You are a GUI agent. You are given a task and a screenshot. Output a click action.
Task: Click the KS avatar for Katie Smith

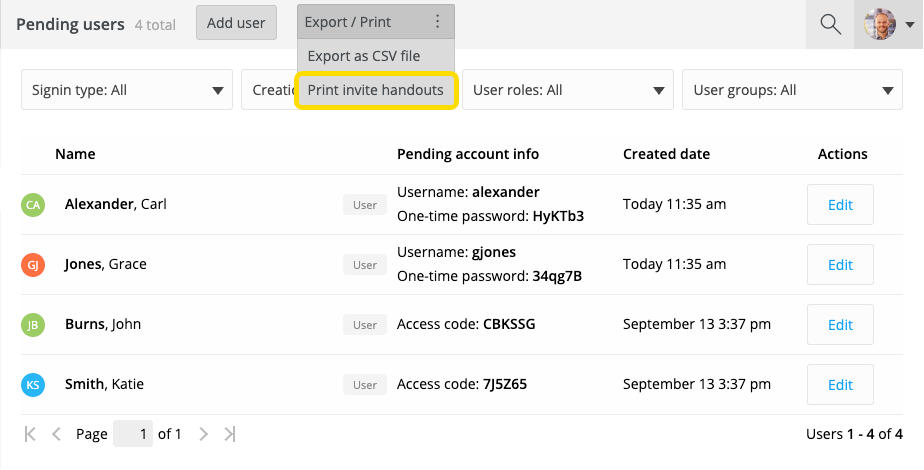[33, 385]
